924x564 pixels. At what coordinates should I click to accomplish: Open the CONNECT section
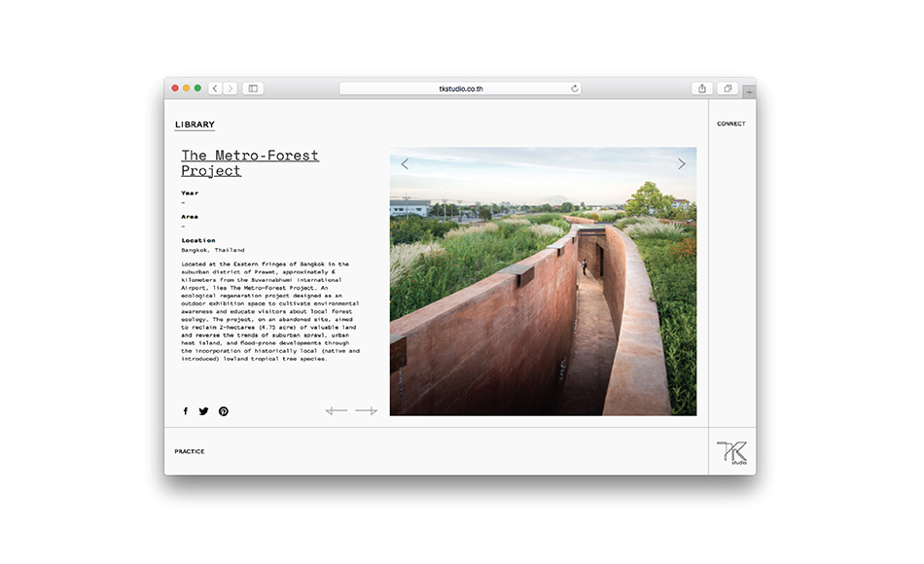731,123
